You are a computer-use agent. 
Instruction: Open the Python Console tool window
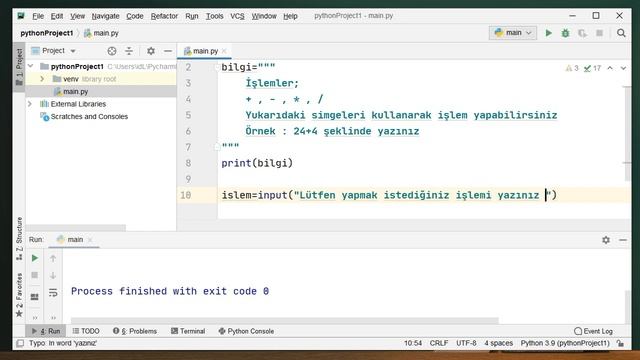pos(246,331)
